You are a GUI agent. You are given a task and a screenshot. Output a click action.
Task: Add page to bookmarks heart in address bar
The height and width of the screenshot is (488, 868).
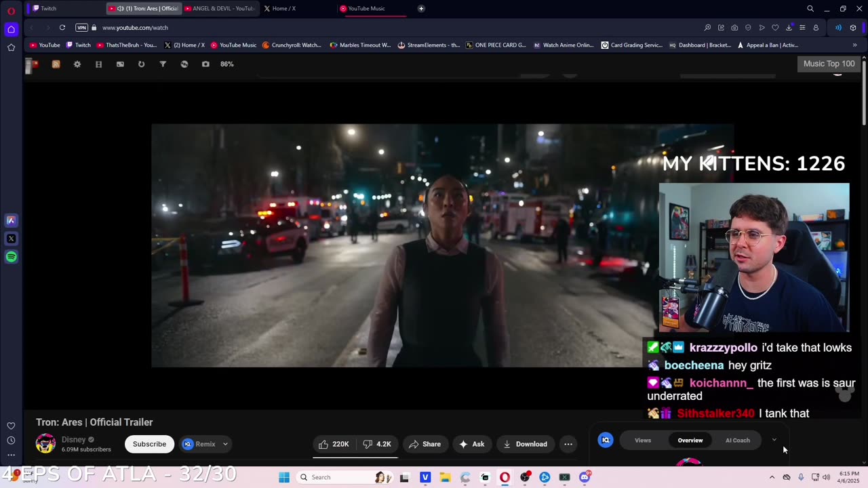(x=775, y=28)
